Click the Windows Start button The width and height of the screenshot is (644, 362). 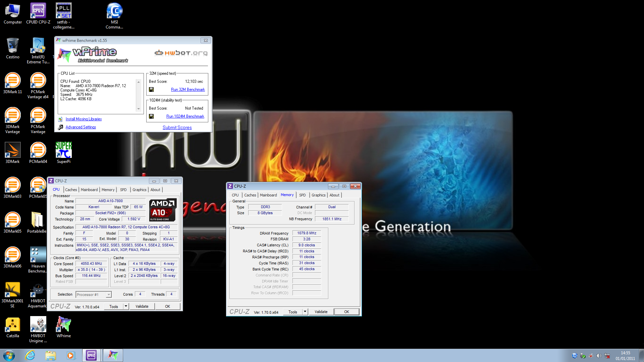click(9, 355)
